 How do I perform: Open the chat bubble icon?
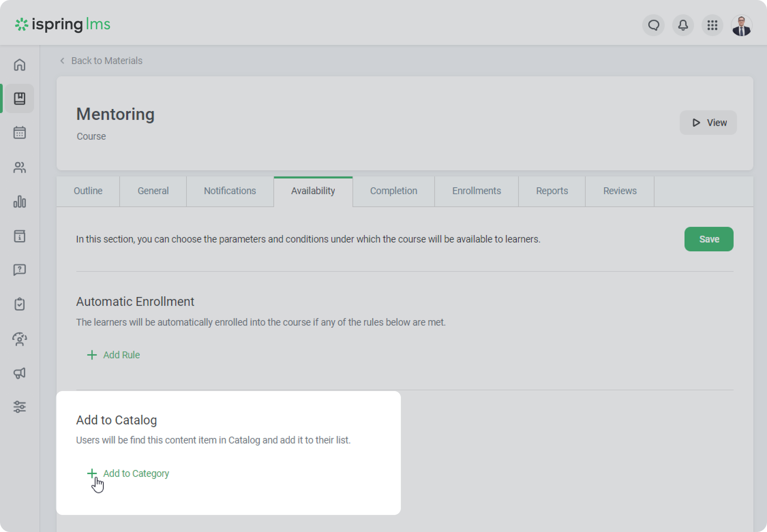(653, 25)
